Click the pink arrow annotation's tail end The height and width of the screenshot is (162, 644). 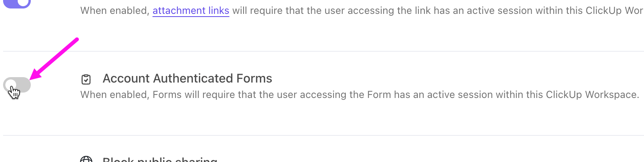tap(77, 39)
